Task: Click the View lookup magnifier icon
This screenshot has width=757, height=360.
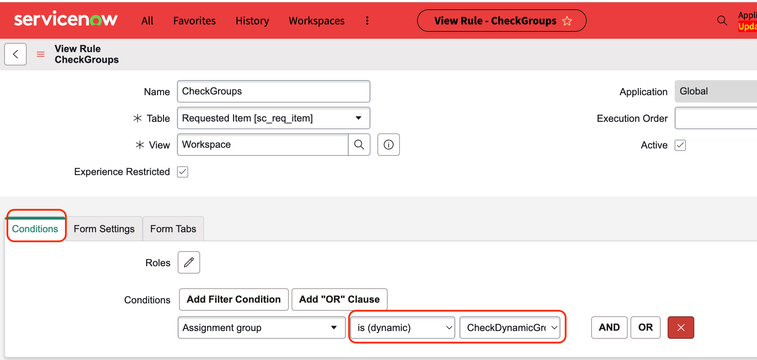Action: coord(359,145)
